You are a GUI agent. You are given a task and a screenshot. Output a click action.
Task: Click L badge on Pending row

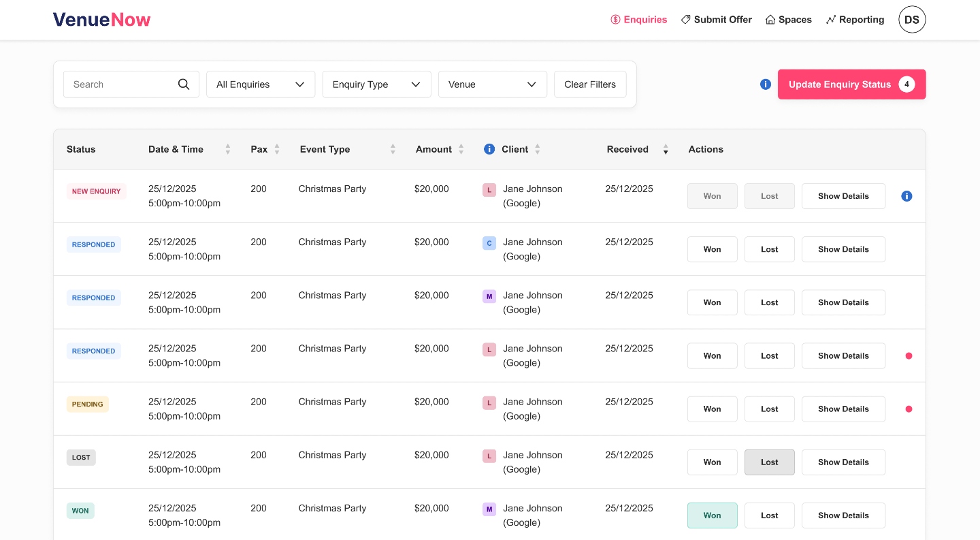pos(489,403)
